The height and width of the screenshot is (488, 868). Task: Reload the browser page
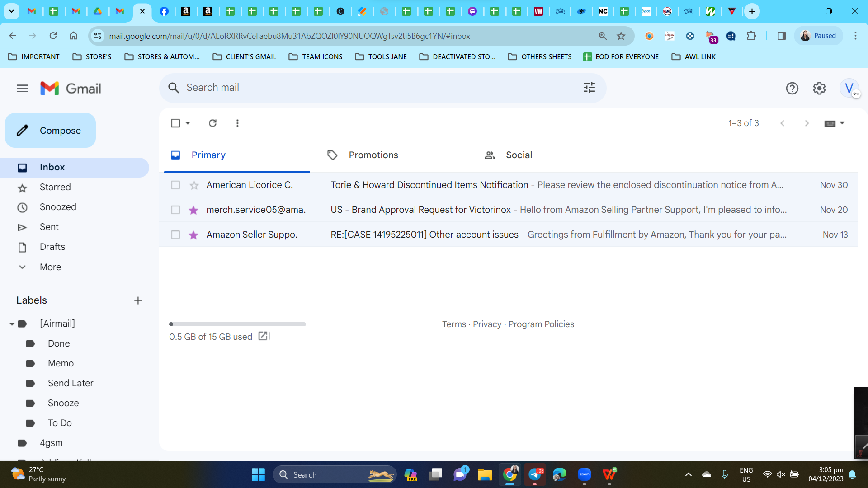pyautogui.click(x=53, y=36)
